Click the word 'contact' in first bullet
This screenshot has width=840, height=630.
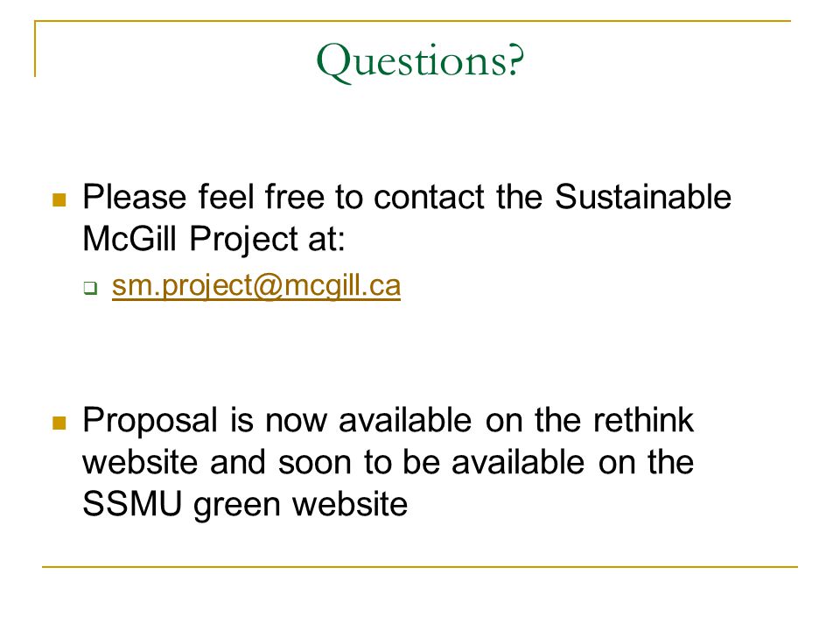pos(429,197)
